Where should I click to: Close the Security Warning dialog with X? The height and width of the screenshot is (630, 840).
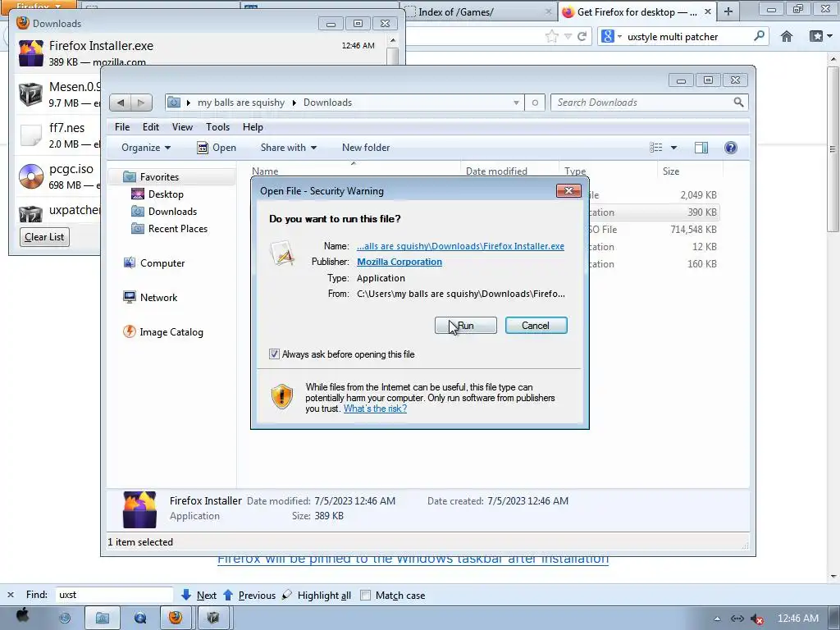point(568,190)
